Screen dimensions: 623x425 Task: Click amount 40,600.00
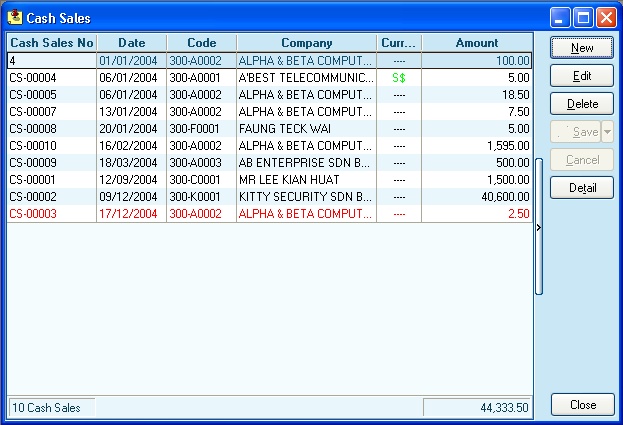505,197
